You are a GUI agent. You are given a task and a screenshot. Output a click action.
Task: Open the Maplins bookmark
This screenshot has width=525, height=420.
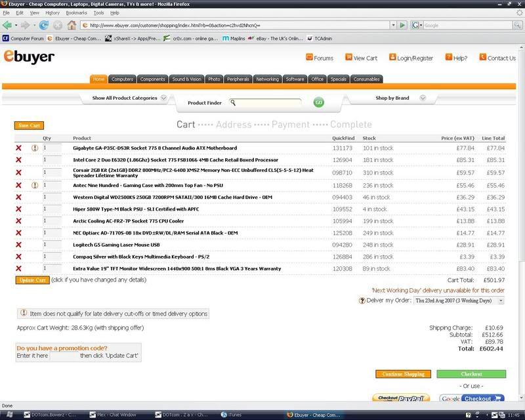point(234,39)
